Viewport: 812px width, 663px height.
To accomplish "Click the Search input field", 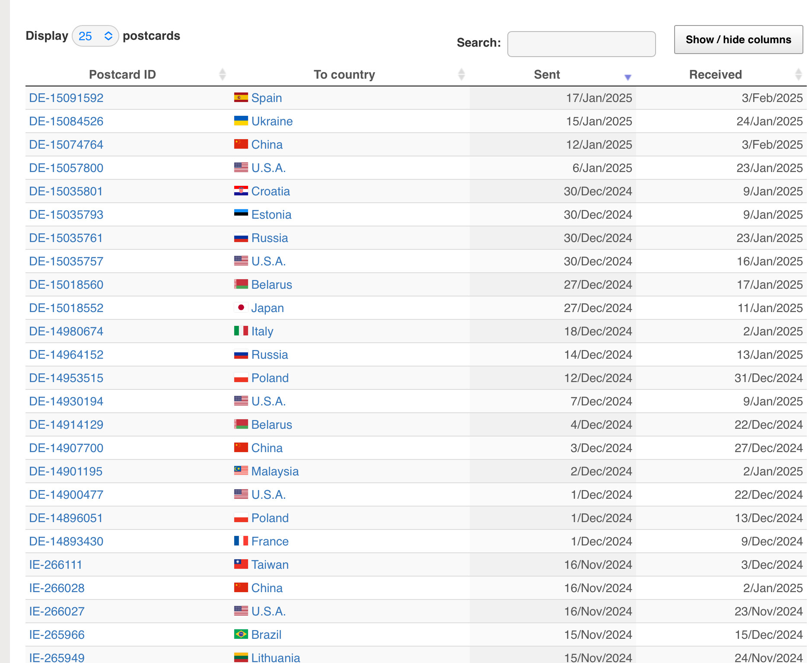I will pyautogui.click(x=581, y=44).
